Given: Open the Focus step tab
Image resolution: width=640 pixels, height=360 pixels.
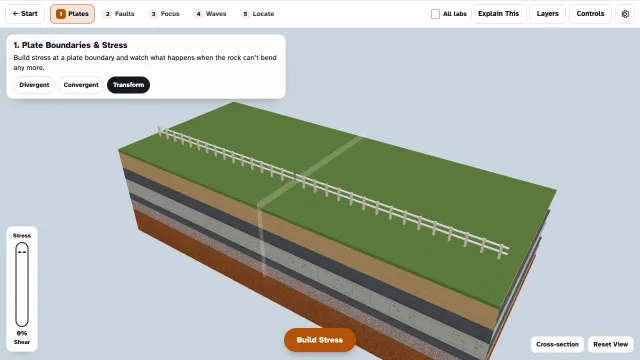Looking at the screenshot, I should pyautogui.click(x=165, y=14).
